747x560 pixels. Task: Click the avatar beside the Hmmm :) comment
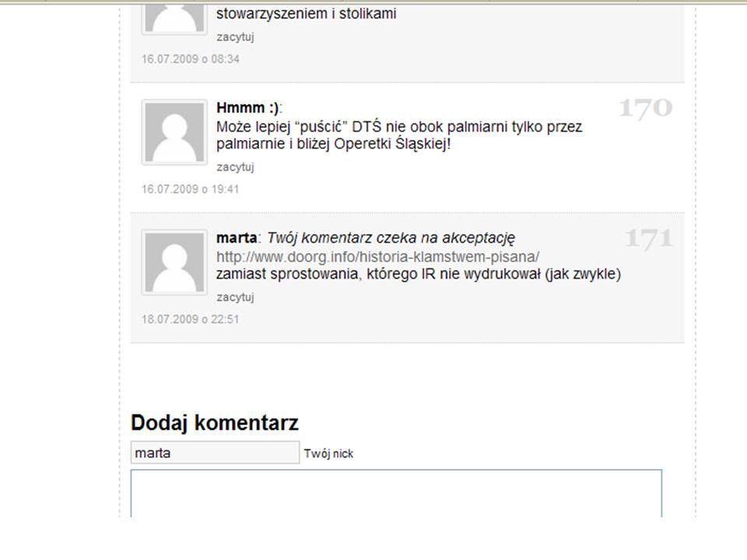coord(174,132)
